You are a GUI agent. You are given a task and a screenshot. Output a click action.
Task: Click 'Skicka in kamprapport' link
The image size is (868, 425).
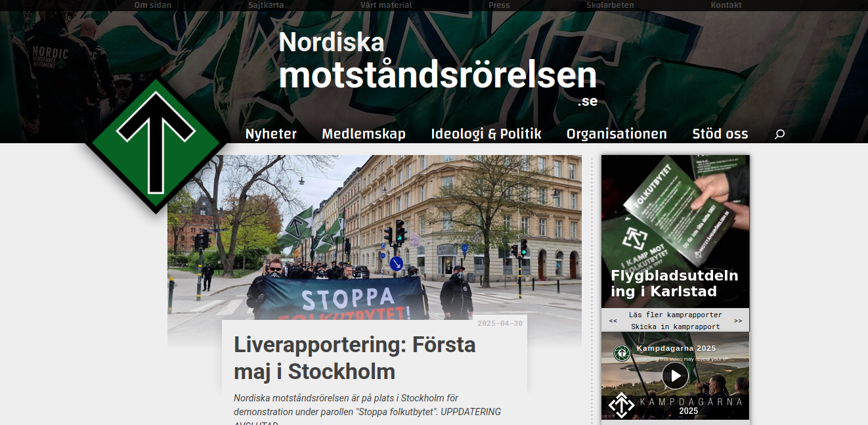[x=675, y=326]
